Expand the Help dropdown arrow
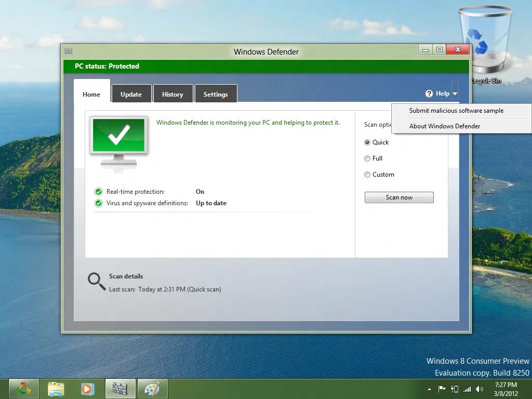This screenshot has width=532, height=399. (x=455, y=94)
